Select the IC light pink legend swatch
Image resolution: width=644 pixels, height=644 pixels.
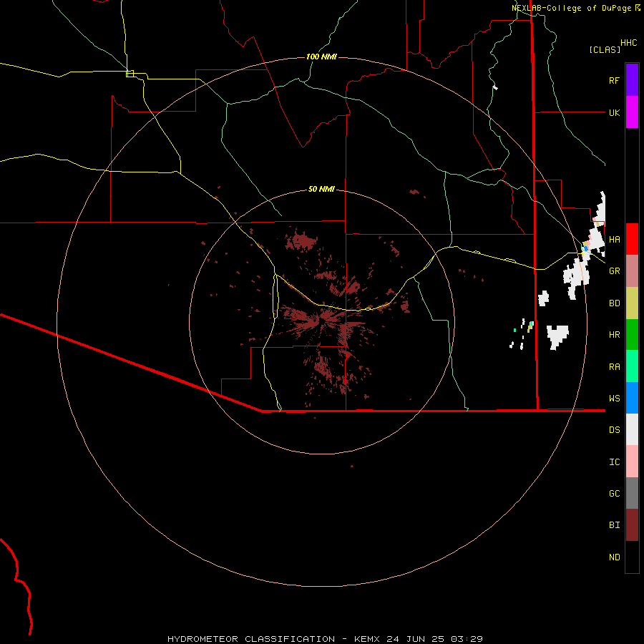coord(632,462)
